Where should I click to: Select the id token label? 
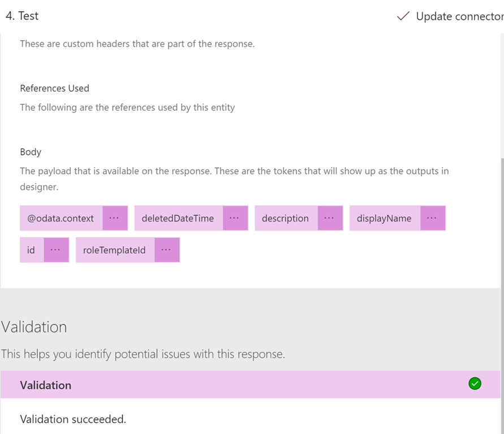coord(32,250)
